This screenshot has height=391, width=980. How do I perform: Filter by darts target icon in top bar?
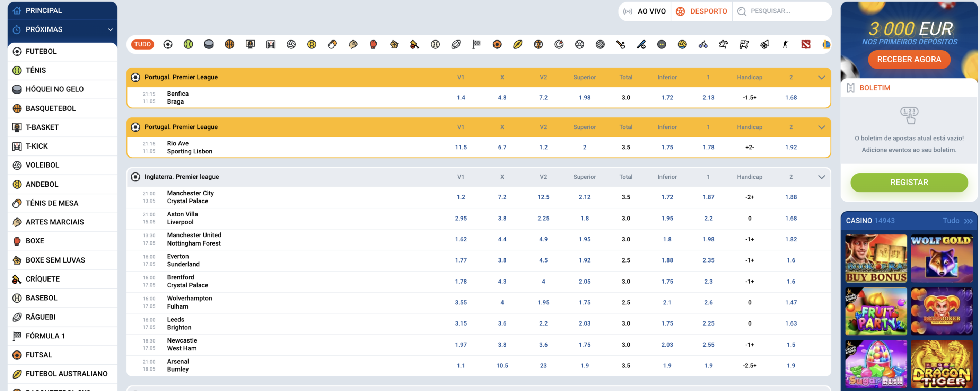point(559,44)
